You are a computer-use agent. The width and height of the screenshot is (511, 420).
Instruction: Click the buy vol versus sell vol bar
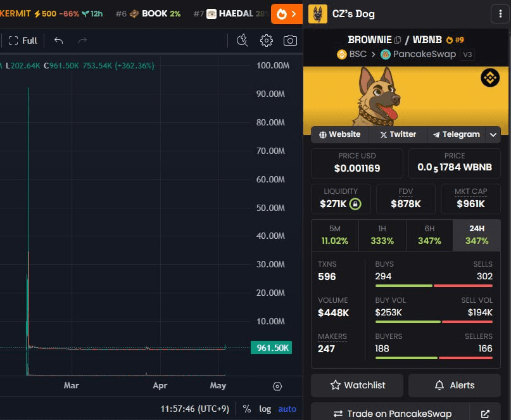434,322
